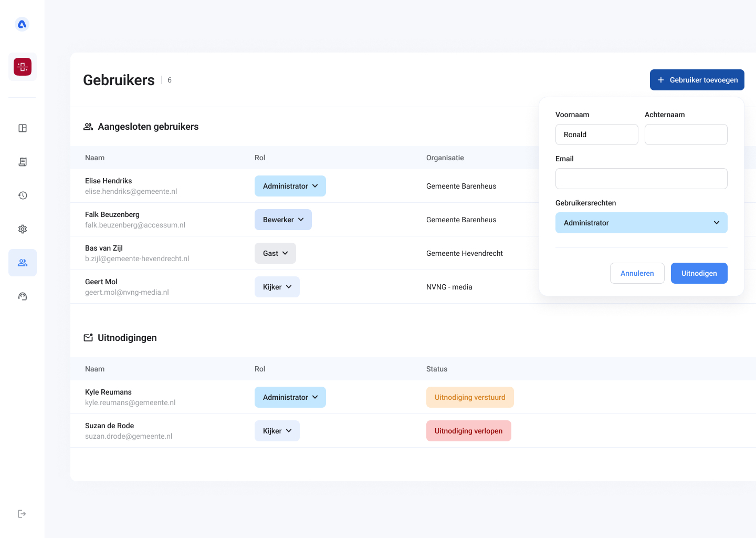Viewport: 756px width, 538px height.
Task: Click the Status column header
Action: (x=437, y=369)
